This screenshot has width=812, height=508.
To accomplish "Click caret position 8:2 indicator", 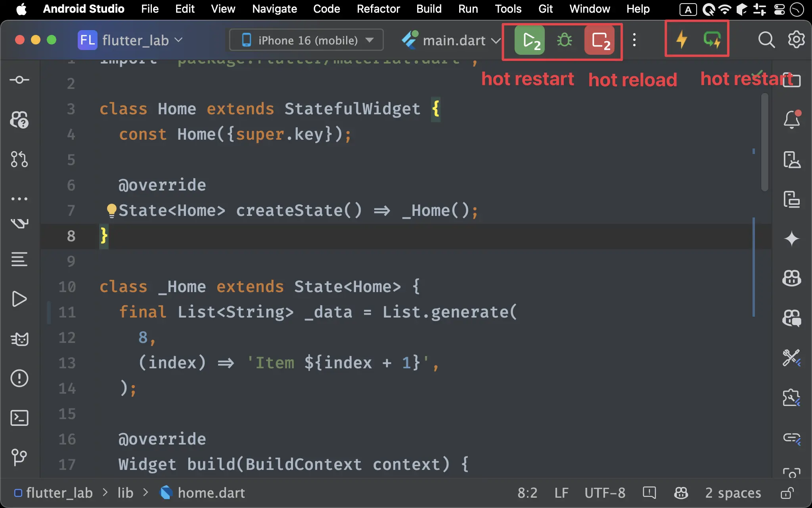I will click(527, 493).
